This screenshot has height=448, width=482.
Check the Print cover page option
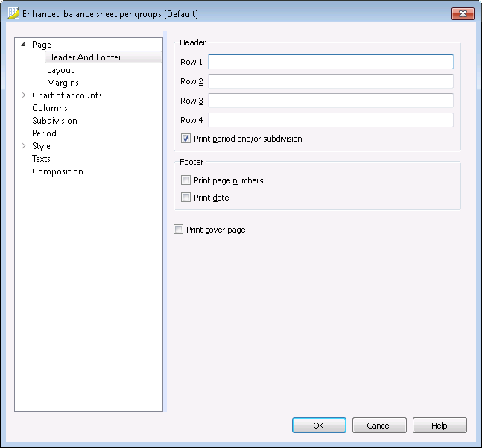178,230
